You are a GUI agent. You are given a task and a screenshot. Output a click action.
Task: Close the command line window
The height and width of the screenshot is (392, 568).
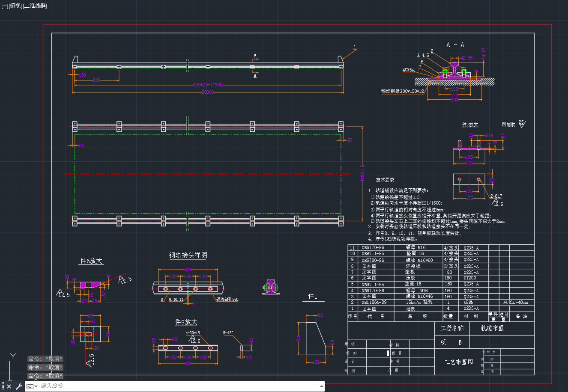click(x=9, y=386)
